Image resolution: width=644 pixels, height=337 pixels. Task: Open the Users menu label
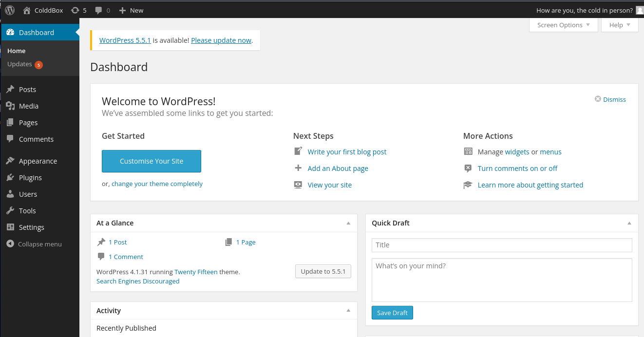pyautogui.click(x=28, y=194)
